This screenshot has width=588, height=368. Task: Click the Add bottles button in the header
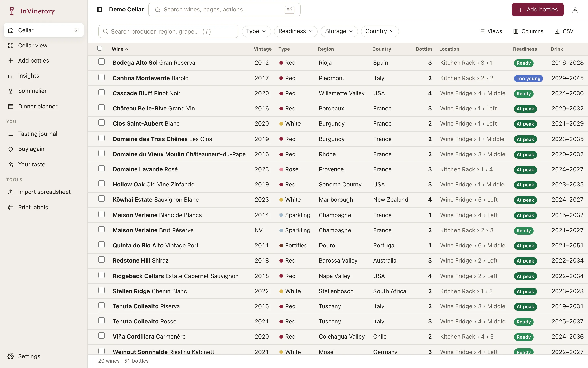537,10
